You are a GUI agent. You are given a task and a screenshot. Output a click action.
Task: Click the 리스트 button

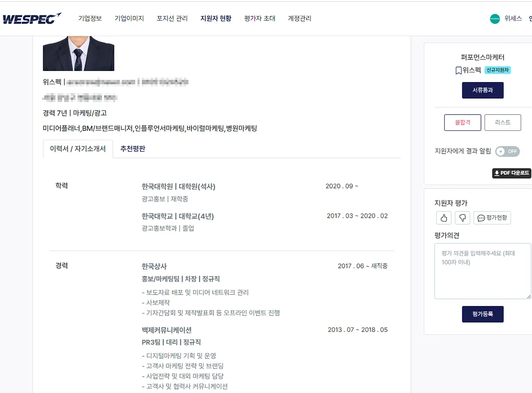point(503,122)
